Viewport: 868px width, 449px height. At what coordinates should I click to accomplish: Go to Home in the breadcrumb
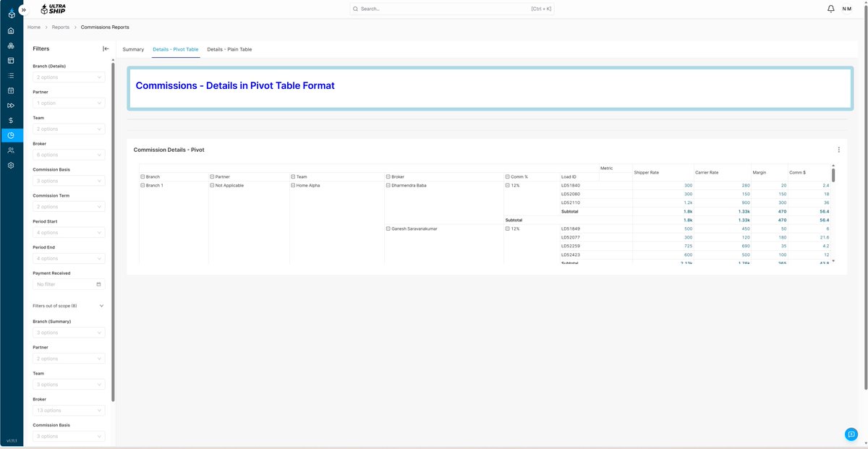(34, 27)
